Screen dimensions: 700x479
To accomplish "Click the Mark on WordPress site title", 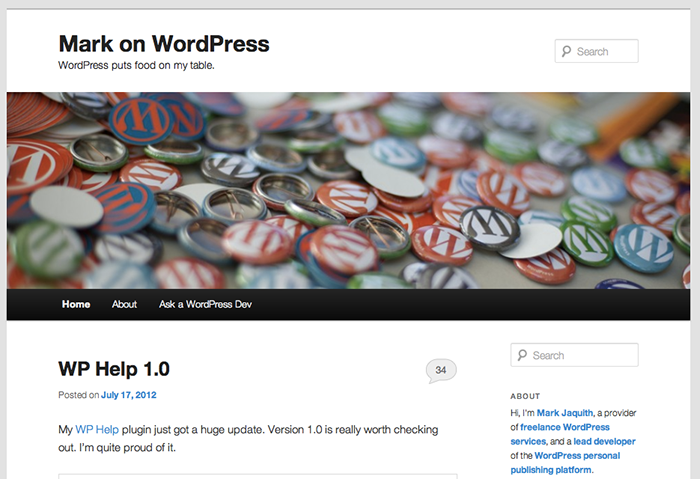I will pos(164,43).
